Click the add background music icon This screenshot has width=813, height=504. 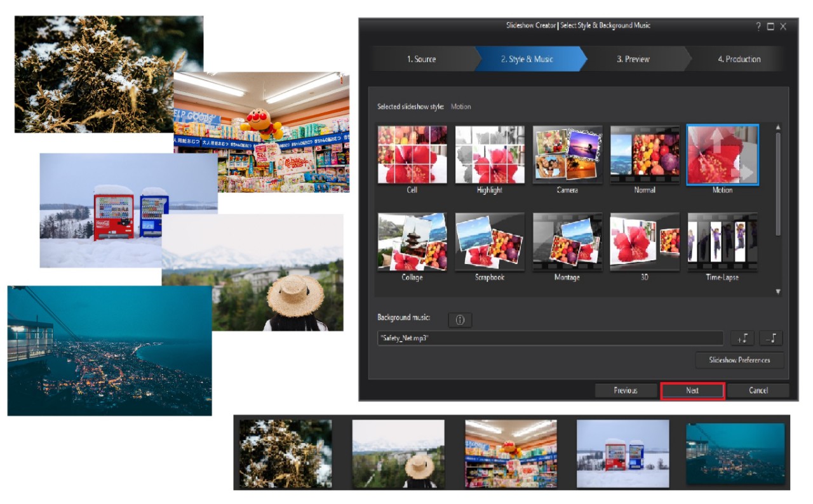(741, 338)
